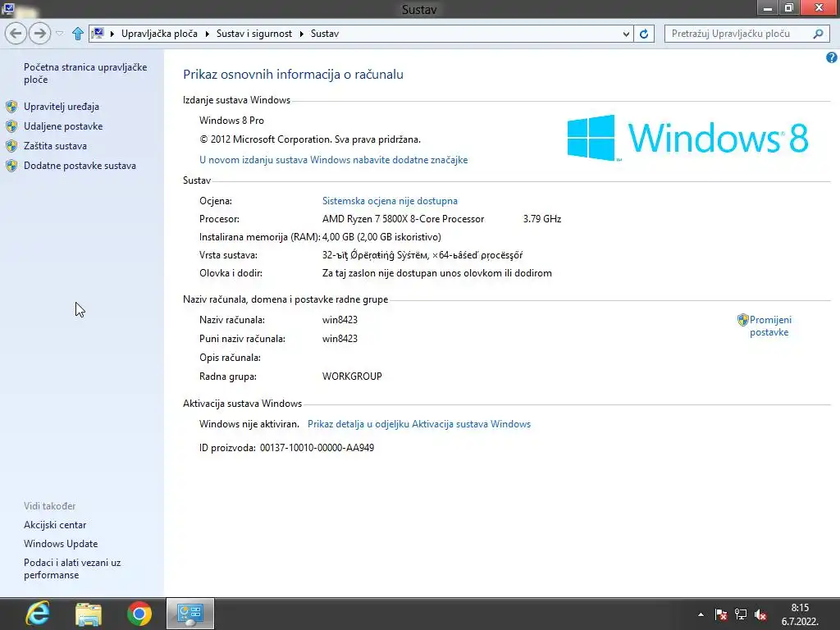Click Control Panel taskbar button
The image size is (840, 630).
190,614
